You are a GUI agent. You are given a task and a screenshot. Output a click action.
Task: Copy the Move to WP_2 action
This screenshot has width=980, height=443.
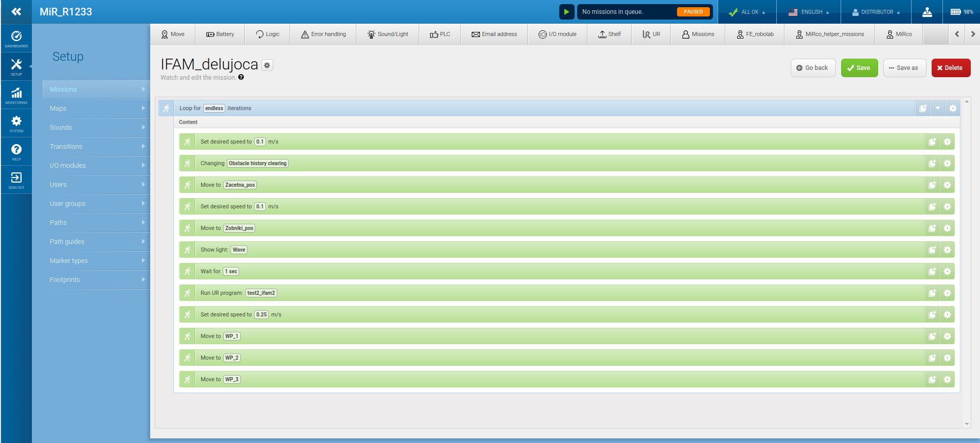932,358
